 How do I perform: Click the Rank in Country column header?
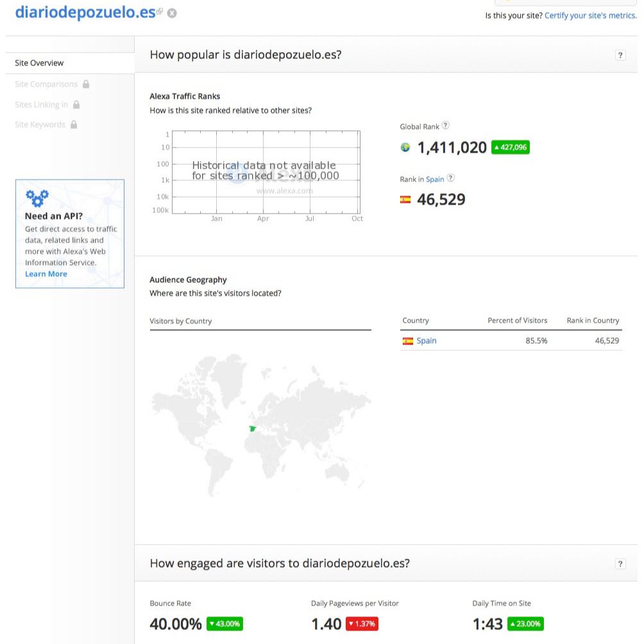(593, 320)
